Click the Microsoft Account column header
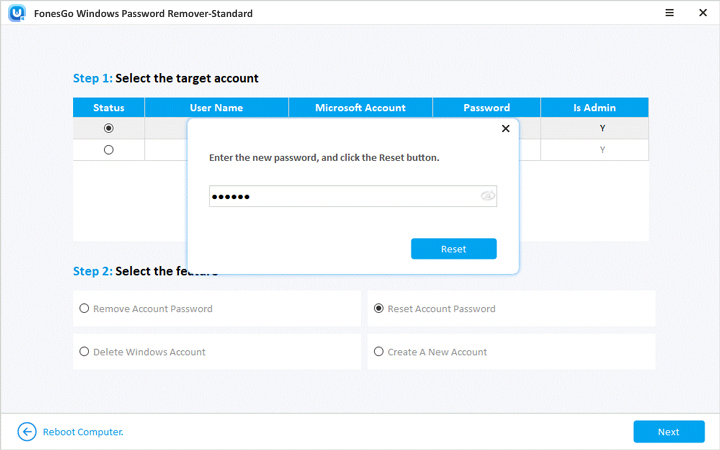Screen dimensions: 720x450 pos(360,107)
